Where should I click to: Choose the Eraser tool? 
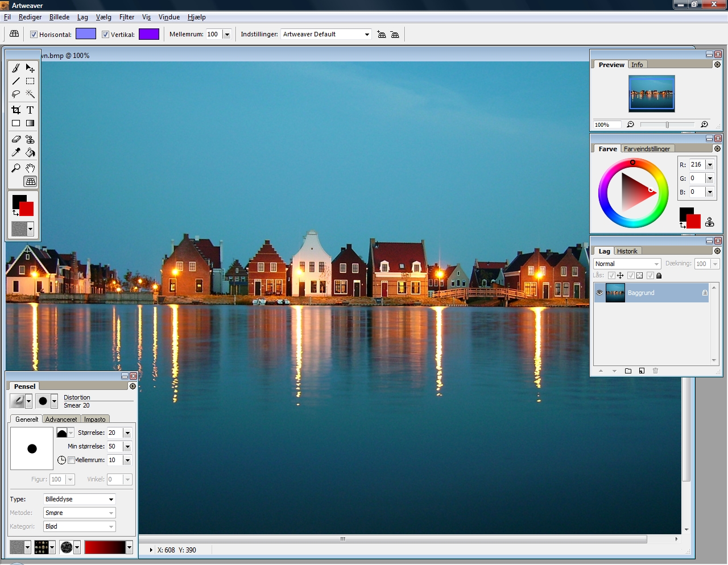coord(16,139)
